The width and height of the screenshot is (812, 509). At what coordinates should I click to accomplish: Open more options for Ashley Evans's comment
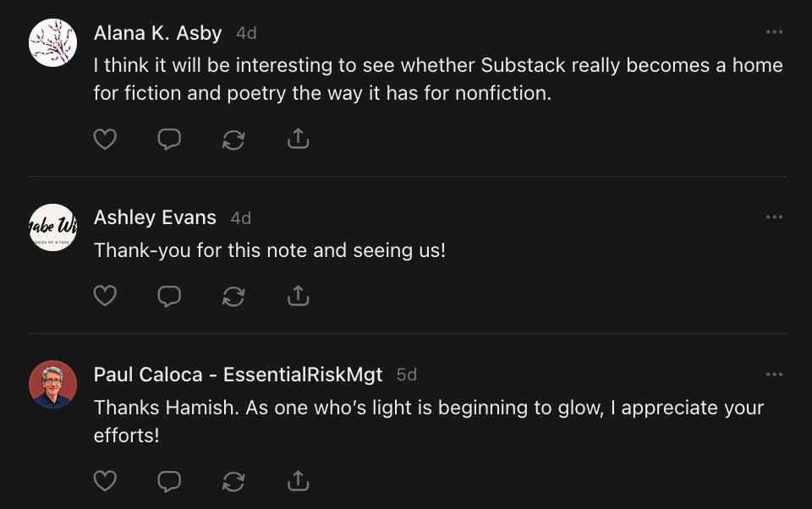coord(774,217)
